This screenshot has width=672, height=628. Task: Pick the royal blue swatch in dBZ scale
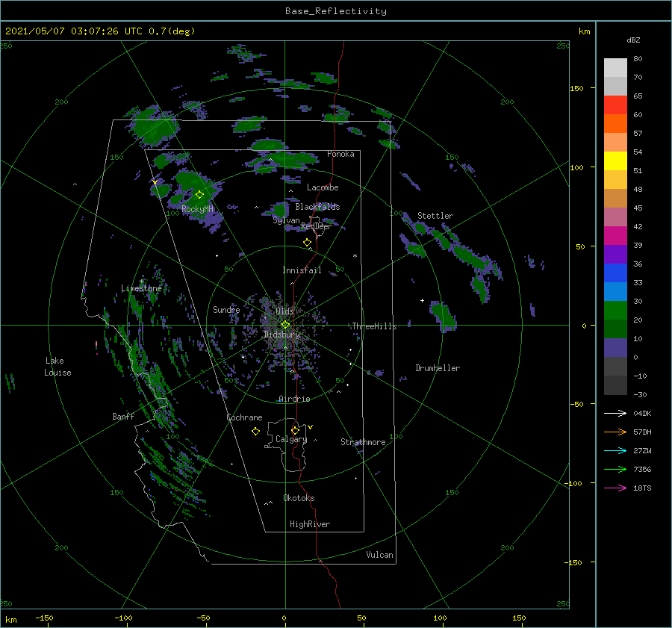(x=615, y=273)
